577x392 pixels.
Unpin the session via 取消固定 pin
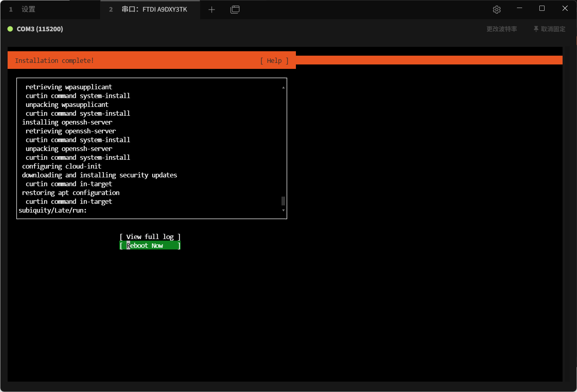pyautogui.click(x=549, y=29)
